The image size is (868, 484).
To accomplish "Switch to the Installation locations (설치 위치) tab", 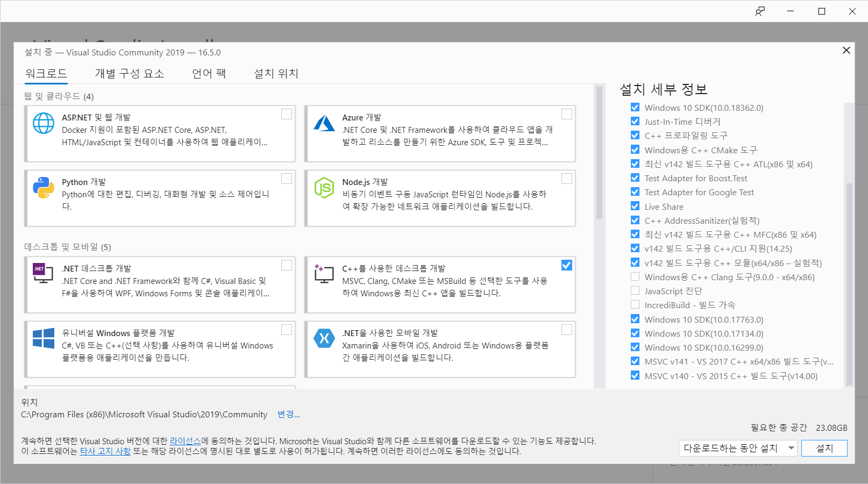I will (276, 74).
